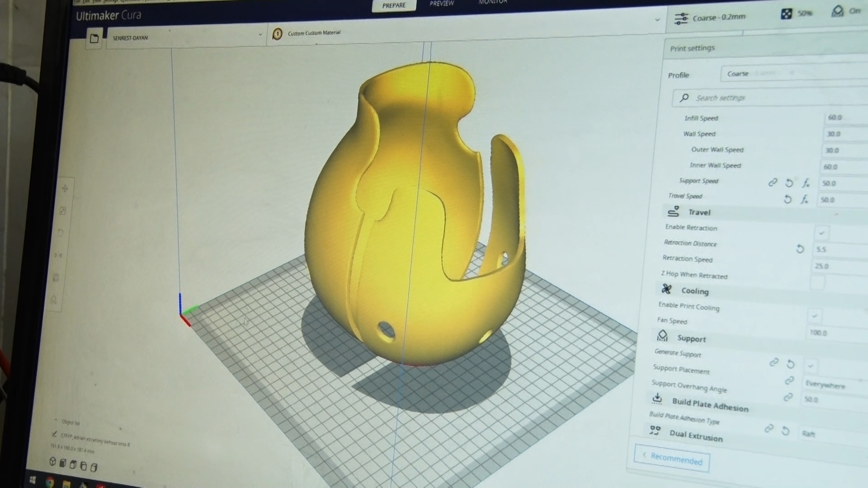The height and width of the screenshot is (488, 868).
Task: Reset the Retraction Distance value
Action: tap(800, 249)
